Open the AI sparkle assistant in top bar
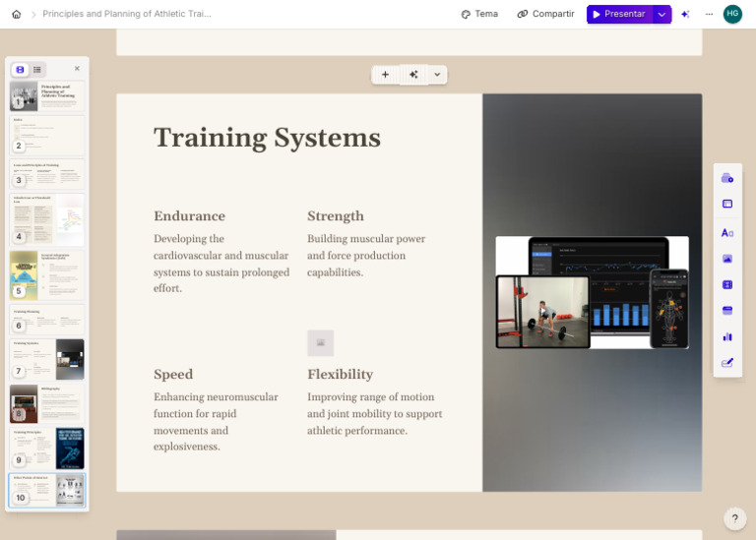756x540 pixels. [x=685, y=14]
